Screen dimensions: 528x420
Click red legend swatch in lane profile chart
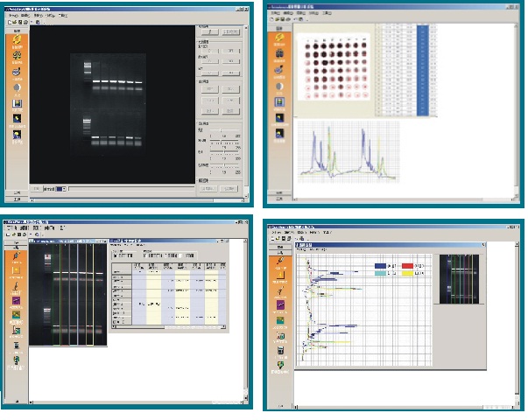coord(407,266)
